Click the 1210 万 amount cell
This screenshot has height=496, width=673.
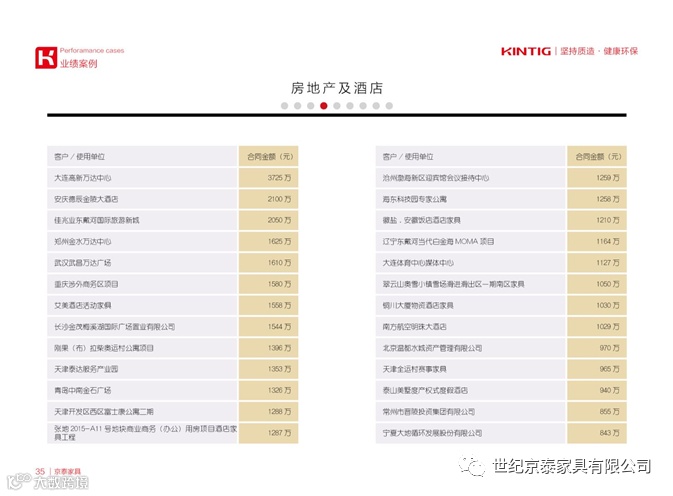tap(597, 220)
